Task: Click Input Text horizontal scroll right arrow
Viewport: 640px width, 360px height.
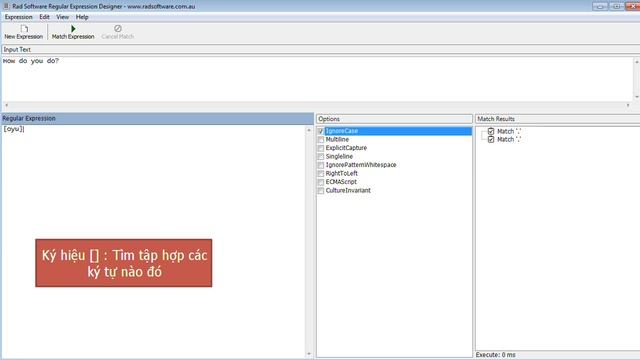Action: point(628,105)
